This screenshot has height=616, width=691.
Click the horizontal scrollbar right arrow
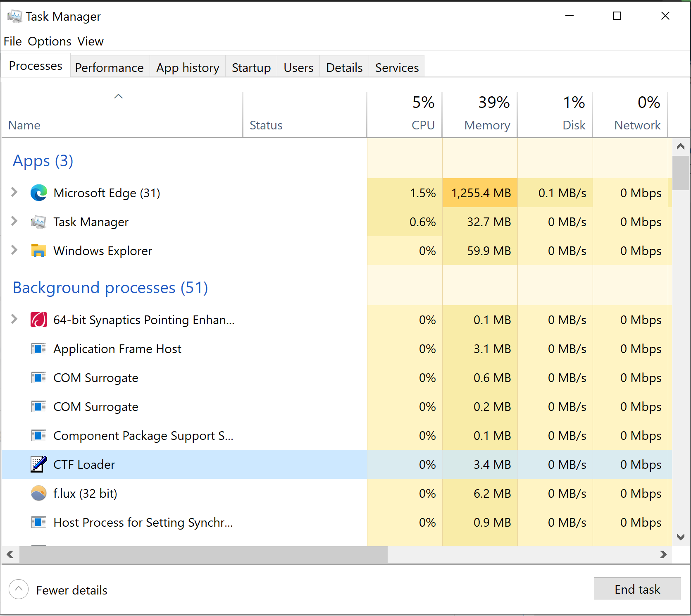(663, 554)
